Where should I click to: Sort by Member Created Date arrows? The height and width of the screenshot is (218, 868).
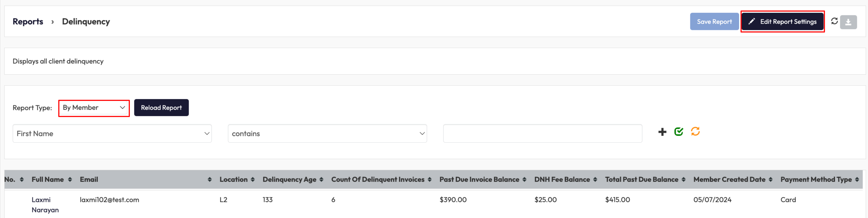771,179
